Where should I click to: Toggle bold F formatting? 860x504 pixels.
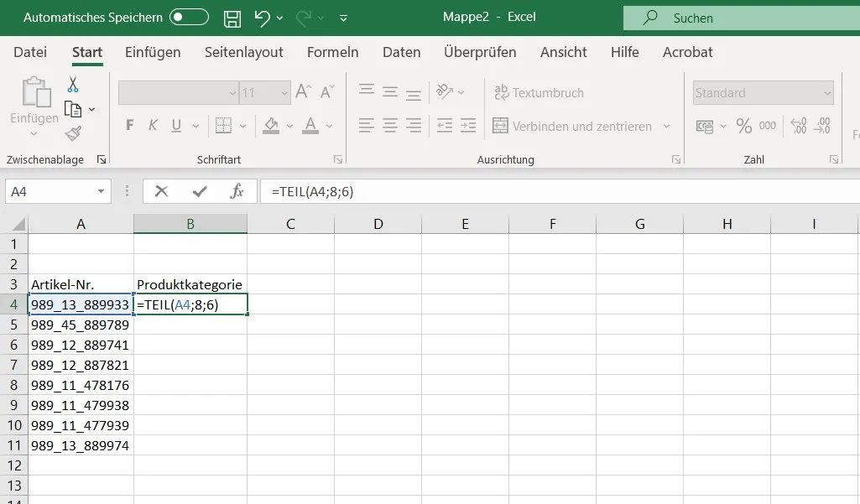pos(130,127)
